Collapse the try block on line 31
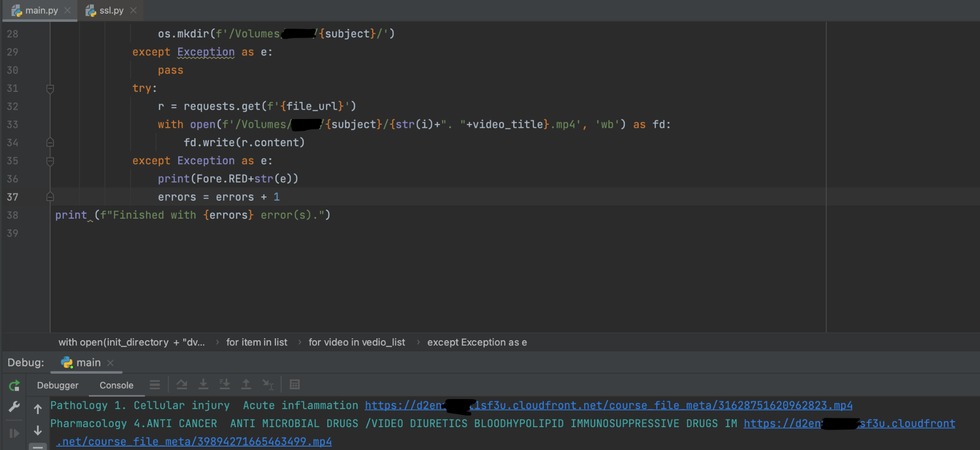 click(50, 88)
